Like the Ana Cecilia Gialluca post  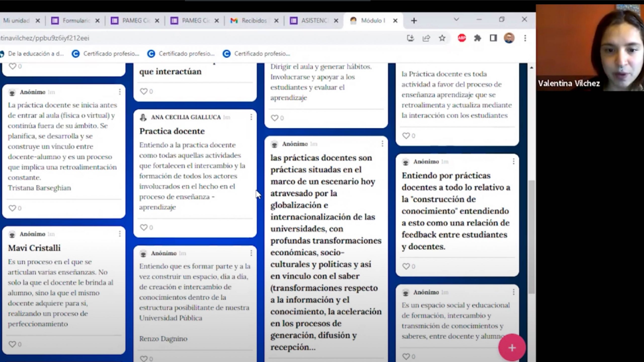coord(144,227)
